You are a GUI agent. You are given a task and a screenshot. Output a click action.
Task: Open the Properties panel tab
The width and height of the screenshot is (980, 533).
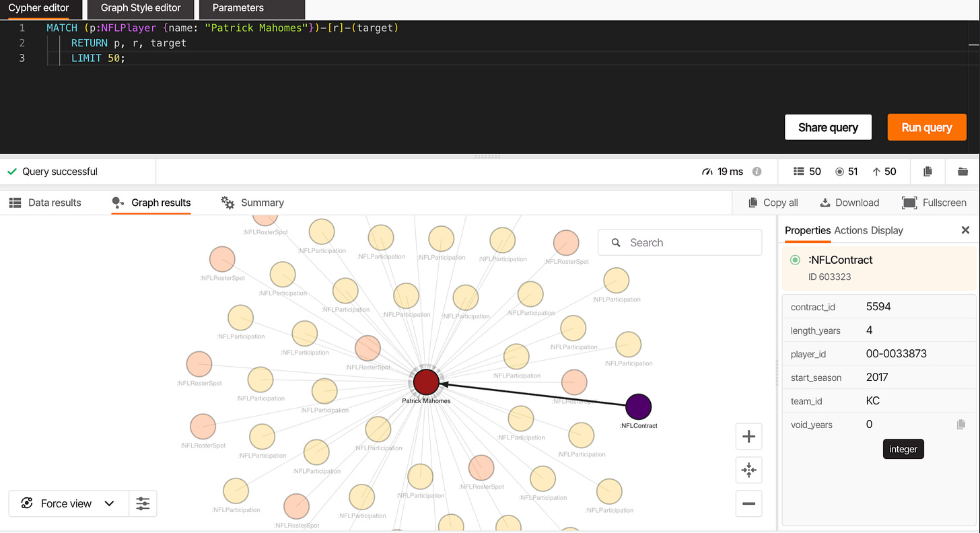coord(808,230)
